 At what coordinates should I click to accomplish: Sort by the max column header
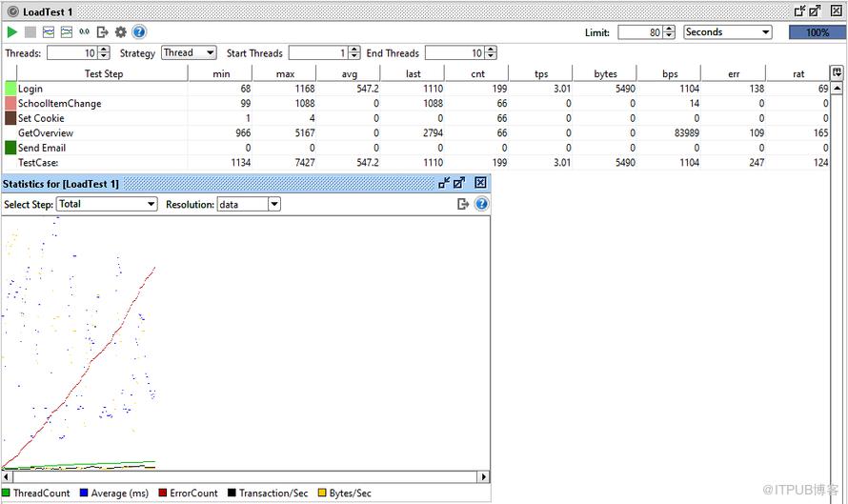click(x=285, y=73)
